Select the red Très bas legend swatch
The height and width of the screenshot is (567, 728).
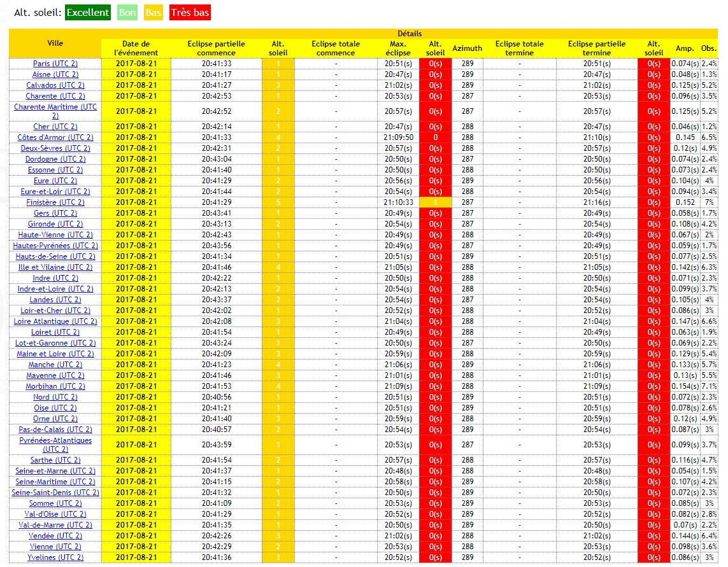[190, 13]
